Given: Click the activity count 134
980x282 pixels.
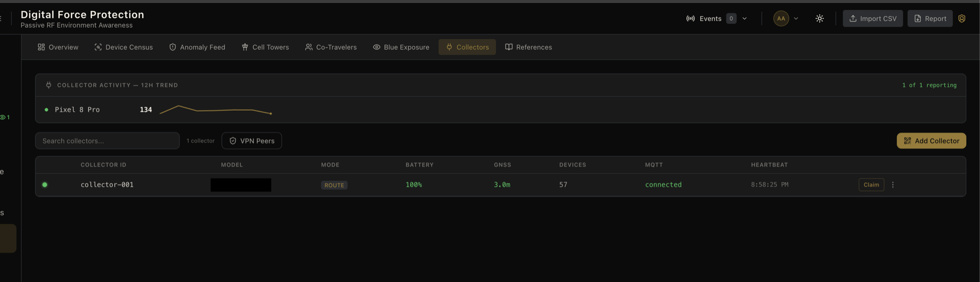Looking at the screenshot, I should pyautogui.click(x=146, y=110).
